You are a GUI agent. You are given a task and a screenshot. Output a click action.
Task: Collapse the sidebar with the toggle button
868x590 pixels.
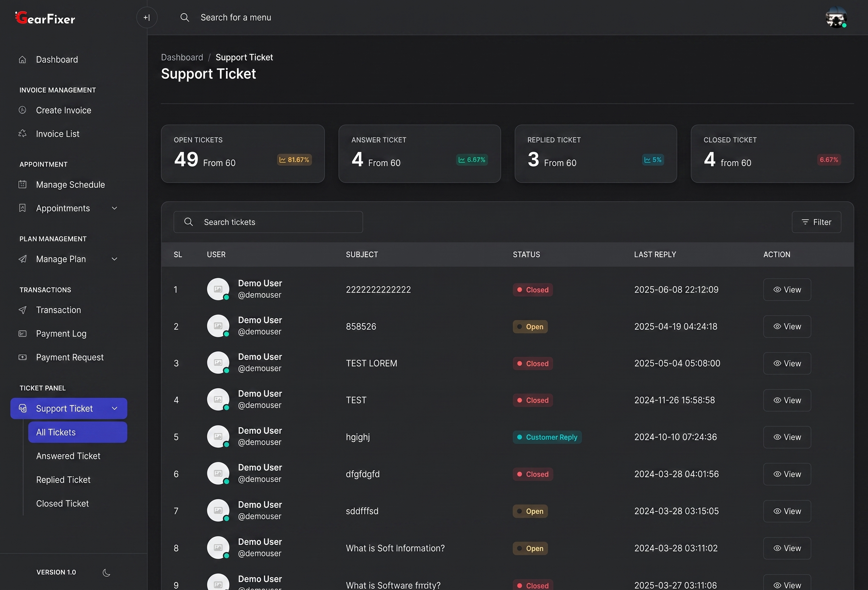[147, 17]
